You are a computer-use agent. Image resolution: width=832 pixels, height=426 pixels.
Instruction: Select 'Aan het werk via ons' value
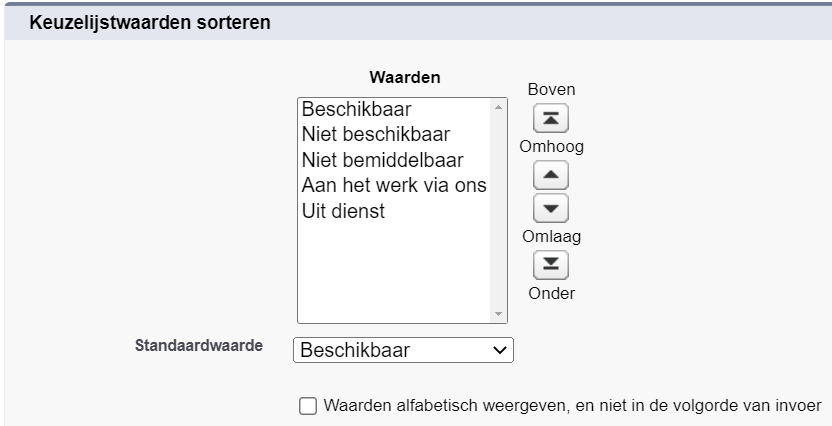tap(394, 186)
